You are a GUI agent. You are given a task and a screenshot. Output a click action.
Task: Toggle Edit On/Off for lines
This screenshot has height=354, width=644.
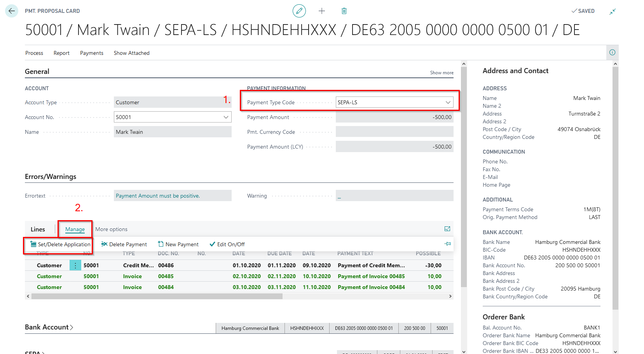point(227,244)
